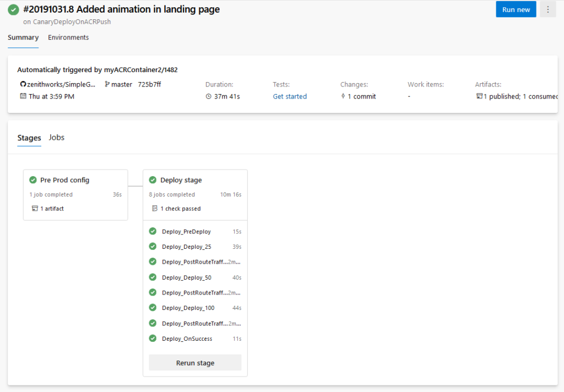The height and width of the screenshot is (392, 564).
Task: Open the Deploy_Deploy_50 job
Action: [x=186, y=277]
